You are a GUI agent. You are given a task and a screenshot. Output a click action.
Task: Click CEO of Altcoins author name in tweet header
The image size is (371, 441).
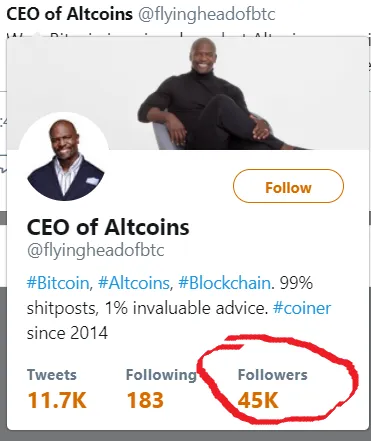pyautogui.click(x=69, y=14)
